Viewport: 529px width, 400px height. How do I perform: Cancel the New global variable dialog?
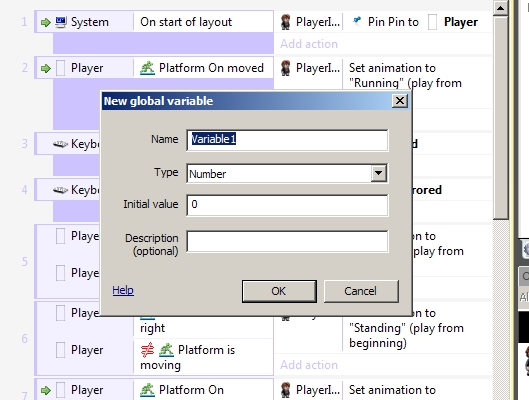(x=361, y=291)
